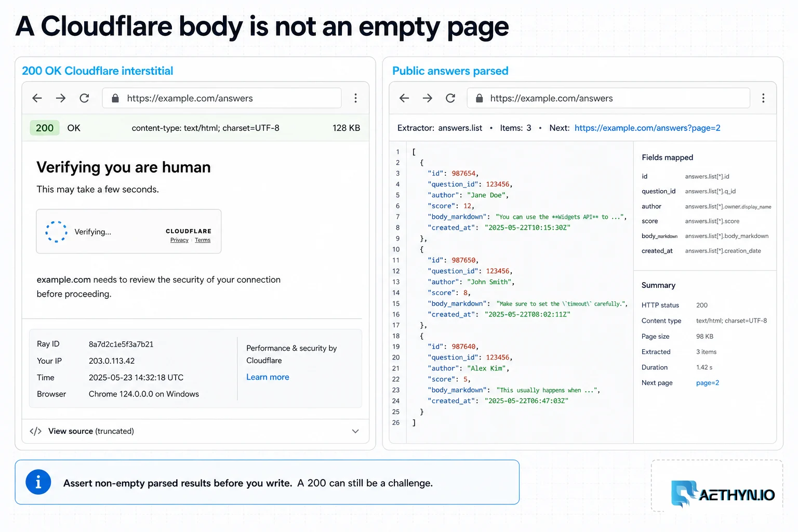This screenshot has height=532, width=798.
Task: Click the answers.list[*].owner.display_name mapping
Action: point(728,206)
